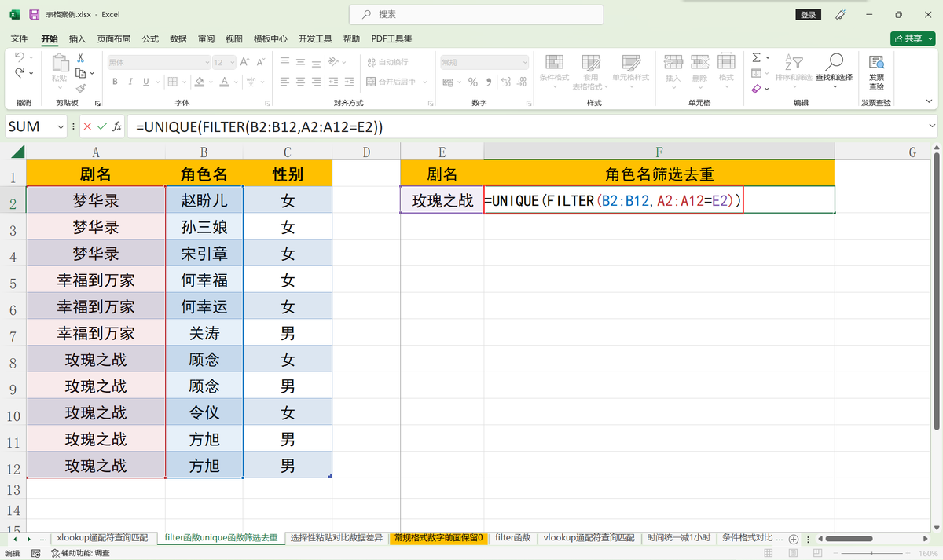Open the 文件 menu
Screen dimensions: 943x560
coord(20,38)
